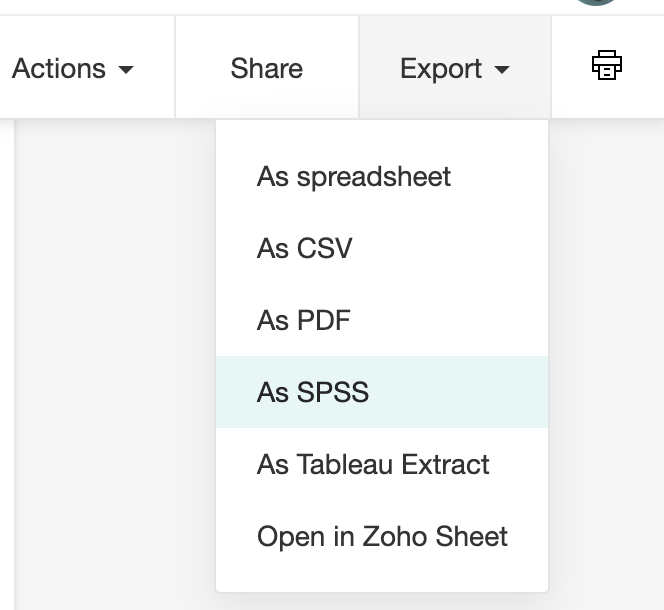Export as Tableau Extract
The image size is (664, 610).
coord(373,465)
